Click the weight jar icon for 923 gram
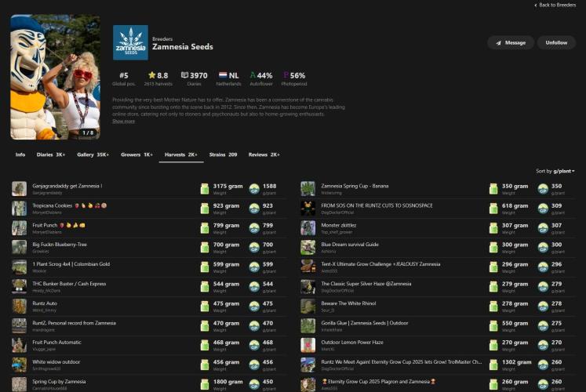 coord(205,209)
